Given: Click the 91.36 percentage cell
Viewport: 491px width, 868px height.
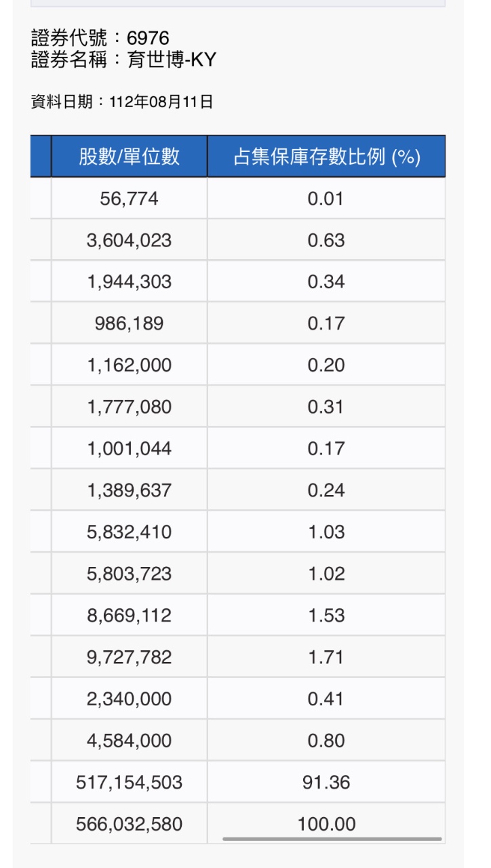Looking at the screenshot, I should pyautogui.click(x=326, y=783).
